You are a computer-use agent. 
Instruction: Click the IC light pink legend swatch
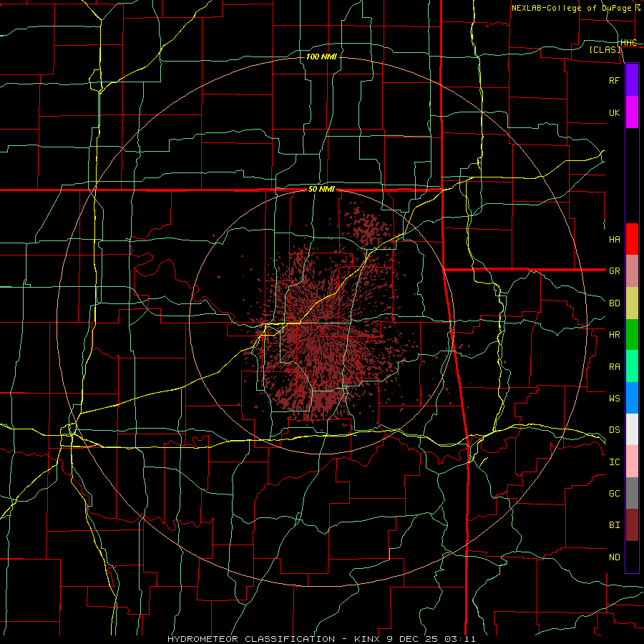pyautogui.click(x=632, y=462)
